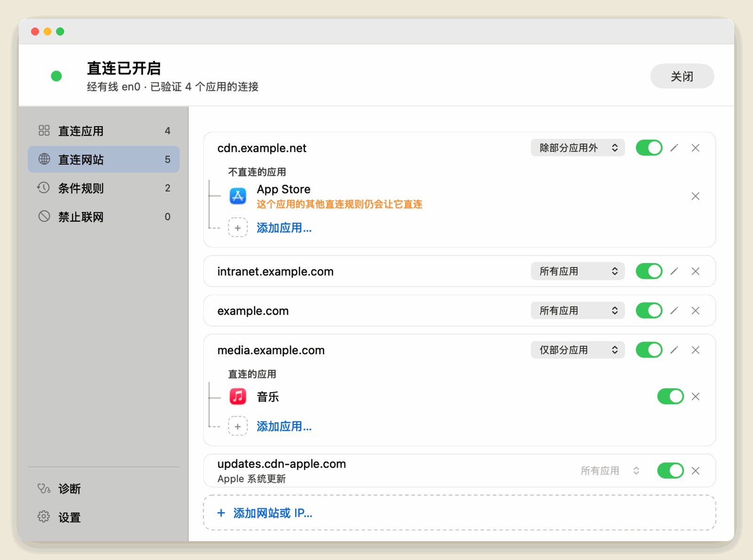
Task: Edit the example.com entry with the pencil icon
Action: tap(674, 311)
